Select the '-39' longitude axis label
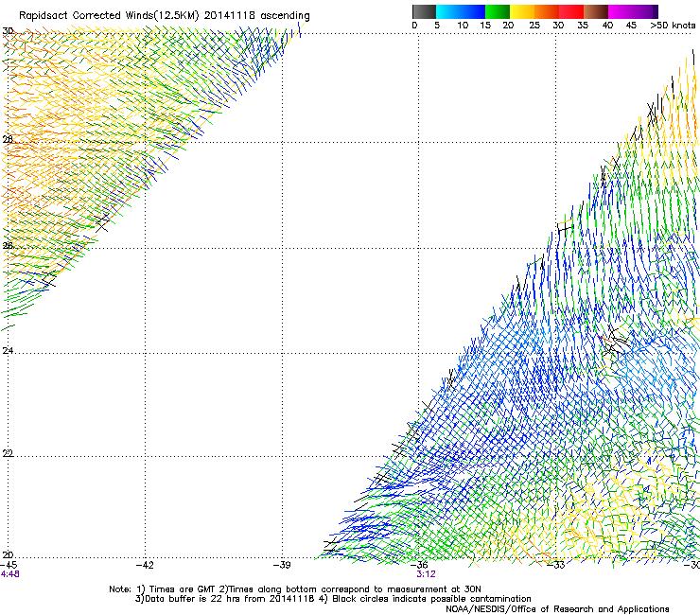700x615 pixels. 282,566
